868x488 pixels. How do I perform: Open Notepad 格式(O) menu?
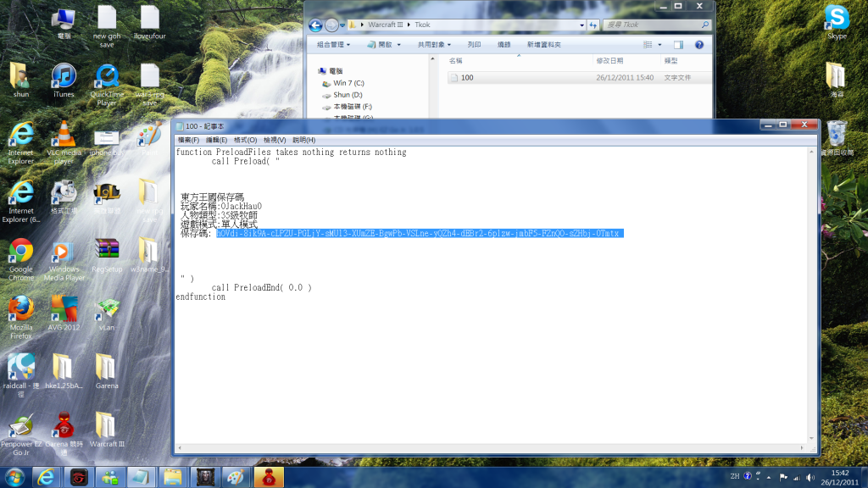(x=245, y=140)
